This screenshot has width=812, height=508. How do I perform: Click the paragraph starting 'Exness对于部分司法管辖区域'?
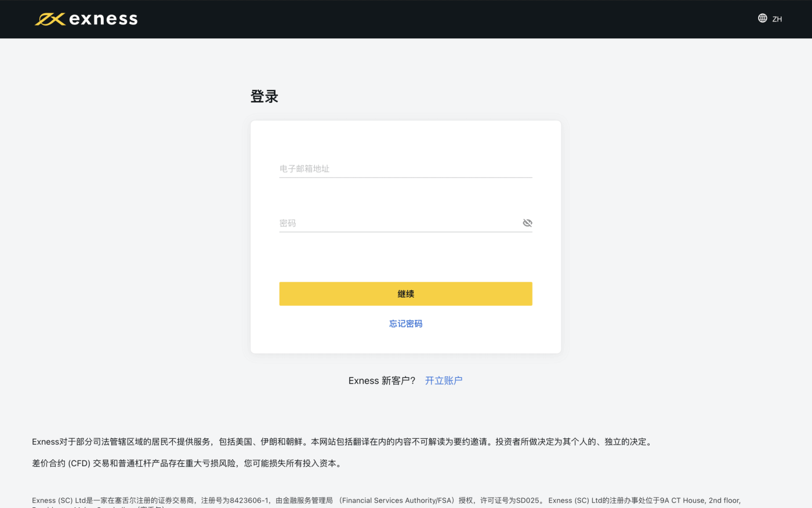point(343,442)
